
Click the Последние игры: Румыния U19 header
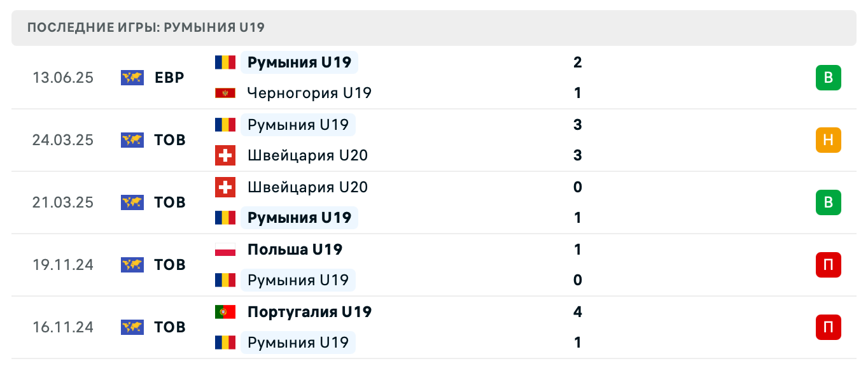point(146,27)
